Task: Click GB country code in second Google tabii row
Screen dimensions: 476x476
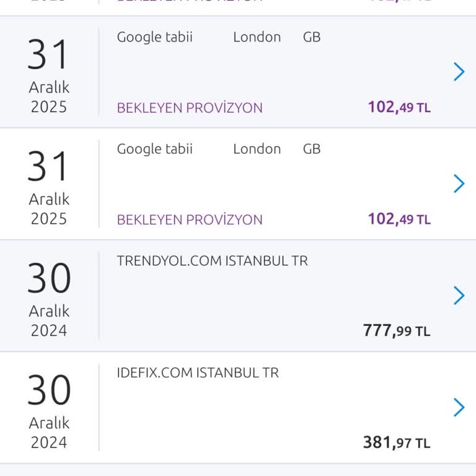Action: 312,149
